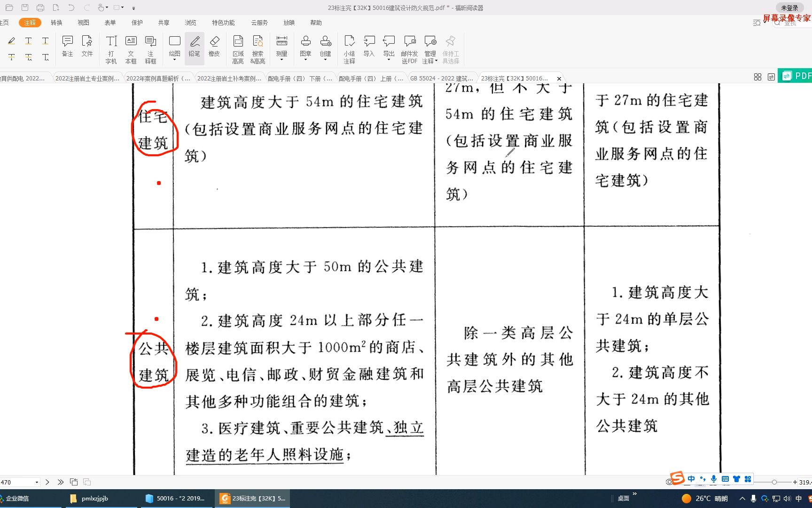Click the green PDF convert button
Screen dimensions: 812x508
[x=795, y=76]
